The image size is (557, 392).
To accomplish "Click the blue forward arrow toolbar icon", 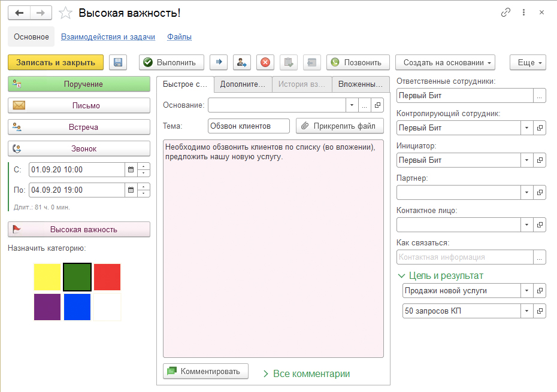I will (219, 62).
